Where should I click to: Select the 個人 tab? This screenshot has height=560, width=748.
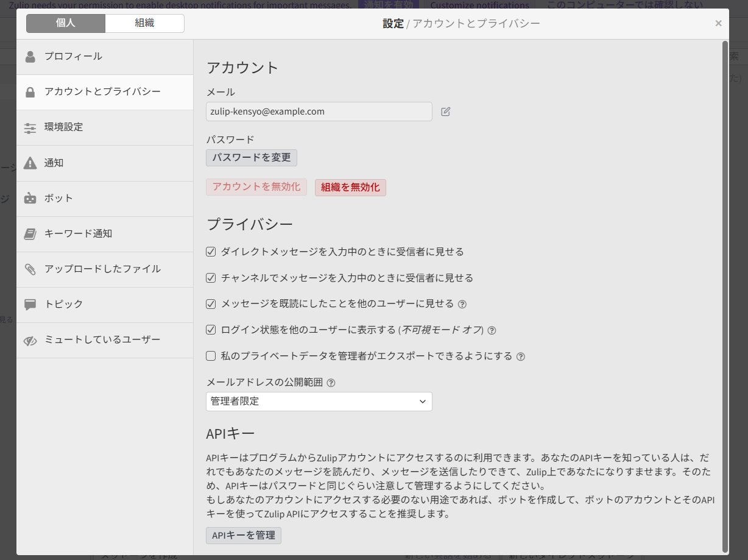[65, 23]
